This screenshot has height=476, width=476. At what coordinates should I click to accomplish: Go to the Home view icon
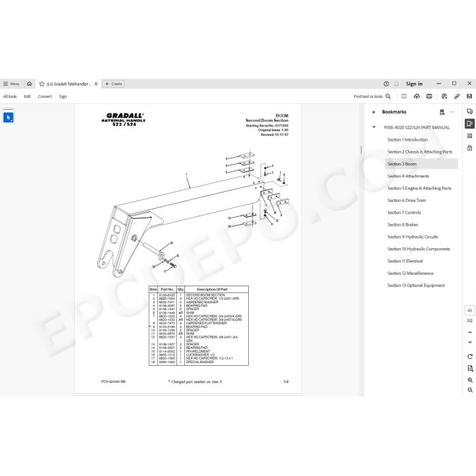coord(29,84)
